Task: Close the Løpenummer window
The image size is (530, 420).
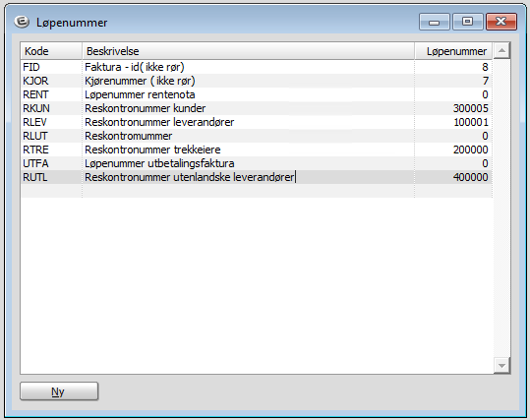Action: coord(501,22)
